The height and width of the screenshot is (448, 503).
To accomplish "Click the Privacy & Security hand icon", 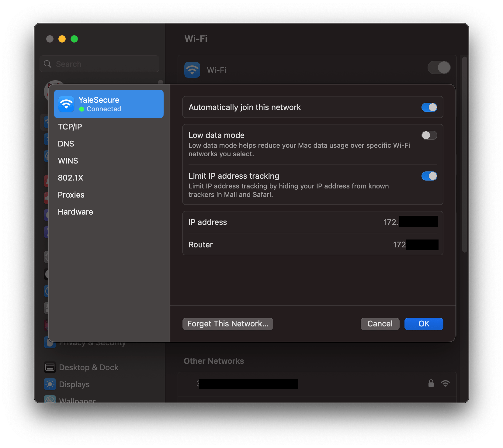I will [50, 343].
